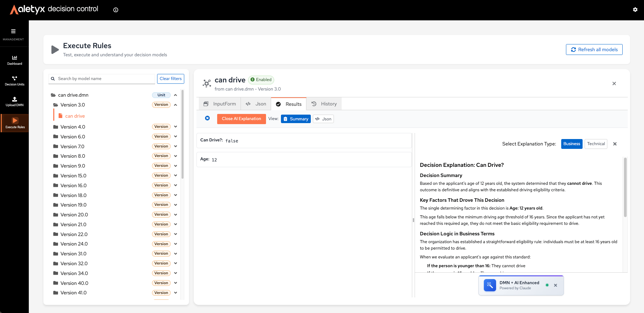Image resolution: width=644 pixels, height=313 pixels.
Task: Dismiss the DMN + AI Enhanced banner
Action: coord(555,285)
